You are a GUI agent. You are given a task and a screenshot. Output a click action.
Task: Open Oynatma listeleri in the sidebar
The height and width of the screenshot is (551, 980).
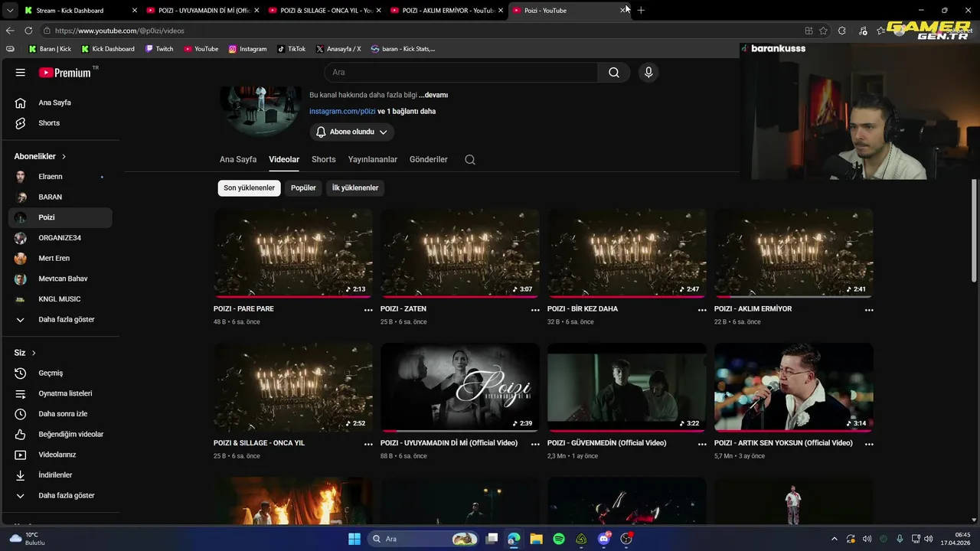60,393
